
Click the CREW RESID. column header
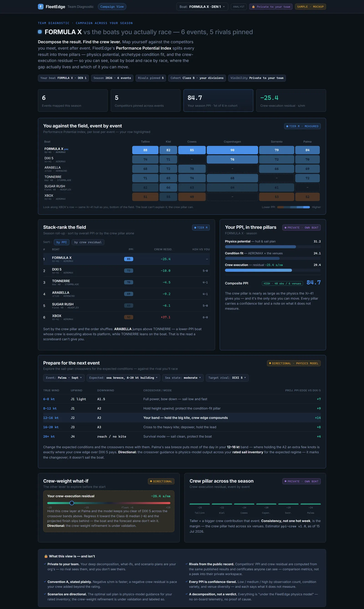[x=163, y=249]
